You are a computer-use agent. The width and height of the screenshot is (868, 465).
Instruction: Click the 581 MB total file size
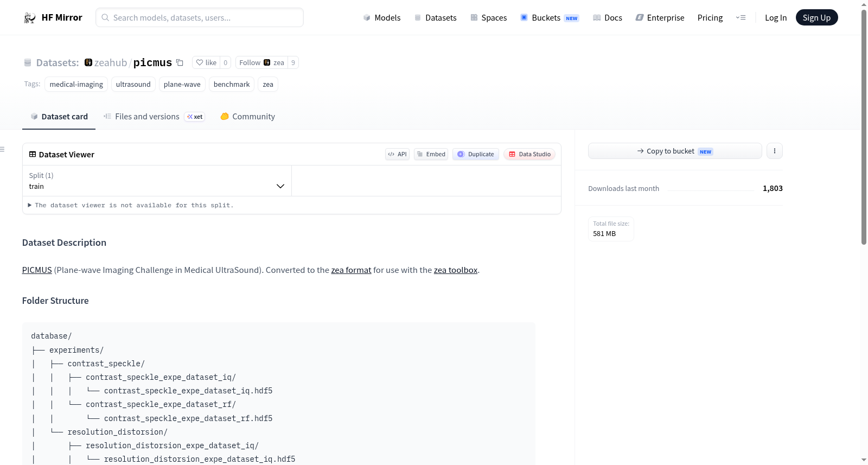(x=604, y=234)
